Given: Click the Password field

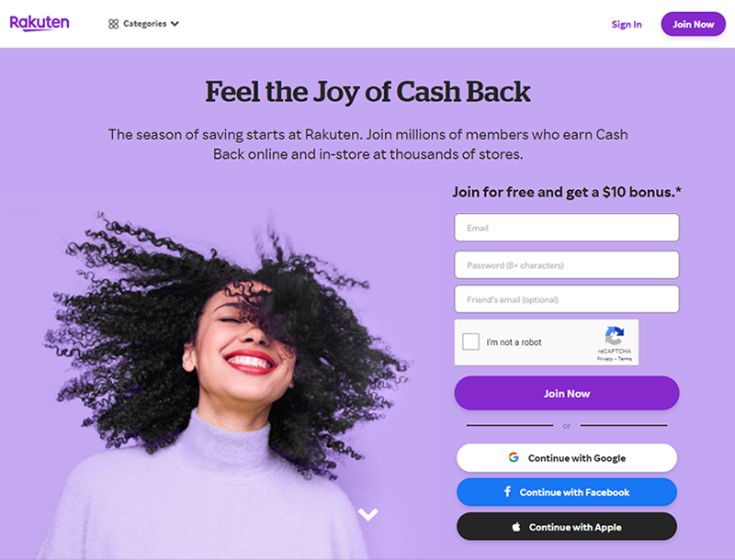Looking at the screenshot, I should tap(567, 265).
